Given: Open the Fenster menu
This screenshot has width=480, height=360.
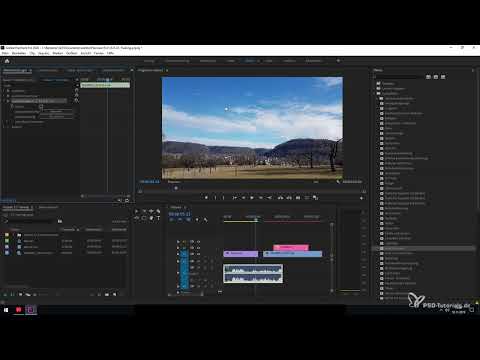Looking at the screenshot, I should 99,53.
